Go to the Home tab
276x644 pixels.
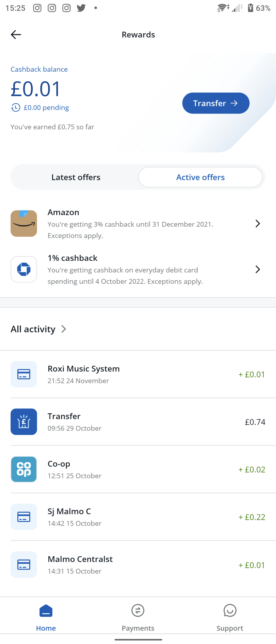46,616
